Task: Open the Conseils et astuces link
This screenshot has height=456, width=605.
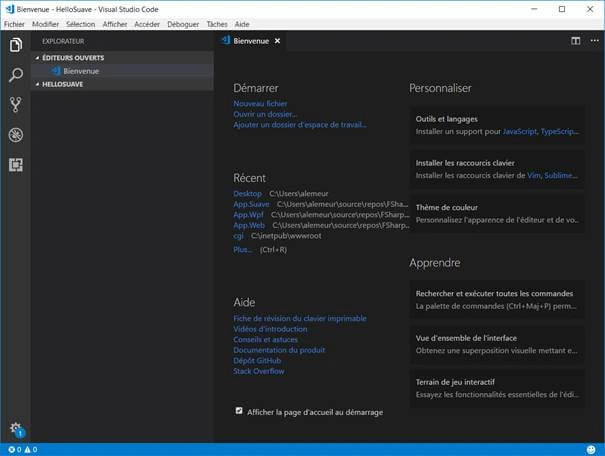Action: coord(265,339)
